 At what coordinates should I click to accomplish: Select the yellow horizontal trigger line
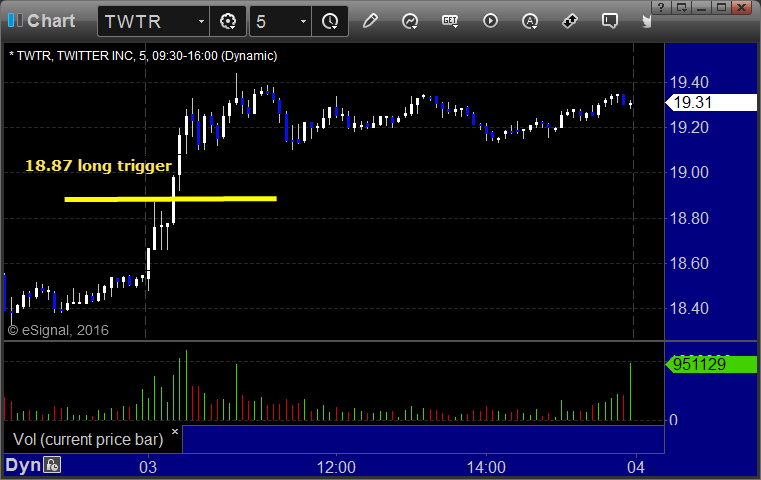pos(170,199)
